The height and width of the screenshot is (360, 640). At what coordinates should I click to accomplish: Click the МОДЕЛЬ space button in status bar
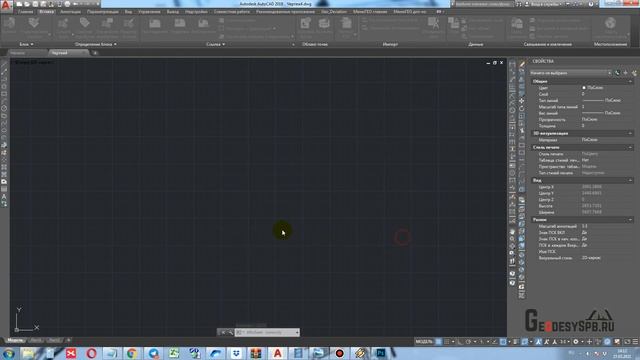click(x=424, y=342)
